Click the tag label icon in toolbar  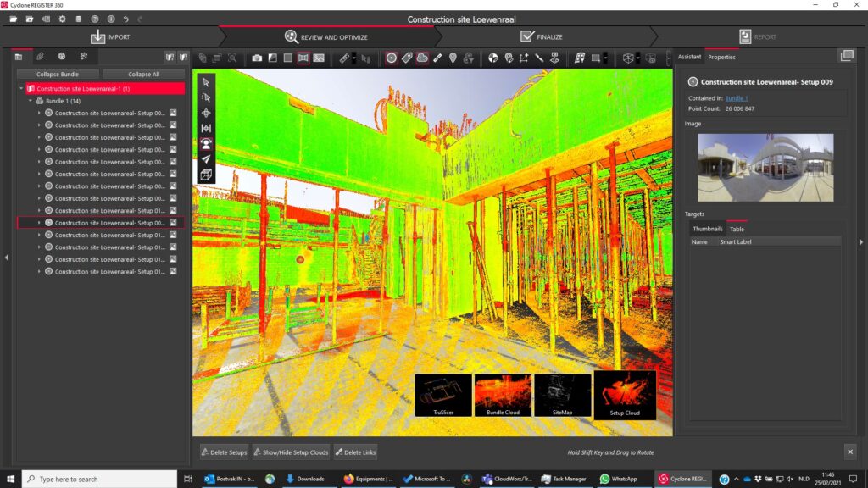point(407,58)
